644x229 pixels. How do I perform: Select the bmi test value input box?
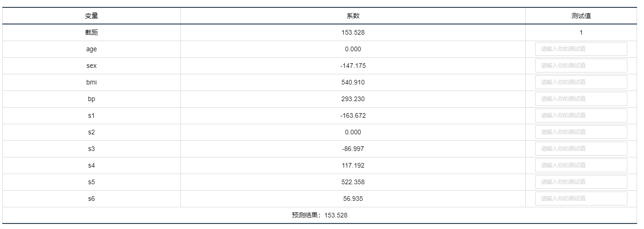[581, 82]
